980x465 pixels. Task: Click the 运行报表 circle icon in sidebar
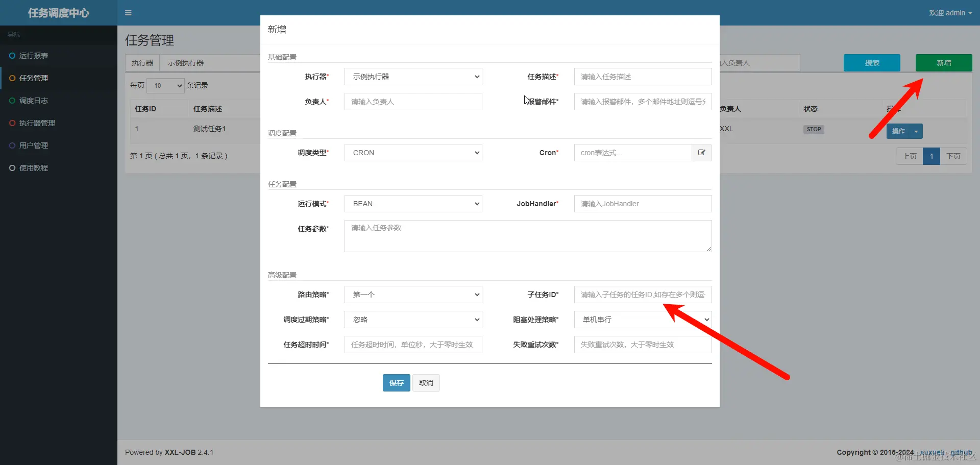pyautogui.click(x=12, y=56)
